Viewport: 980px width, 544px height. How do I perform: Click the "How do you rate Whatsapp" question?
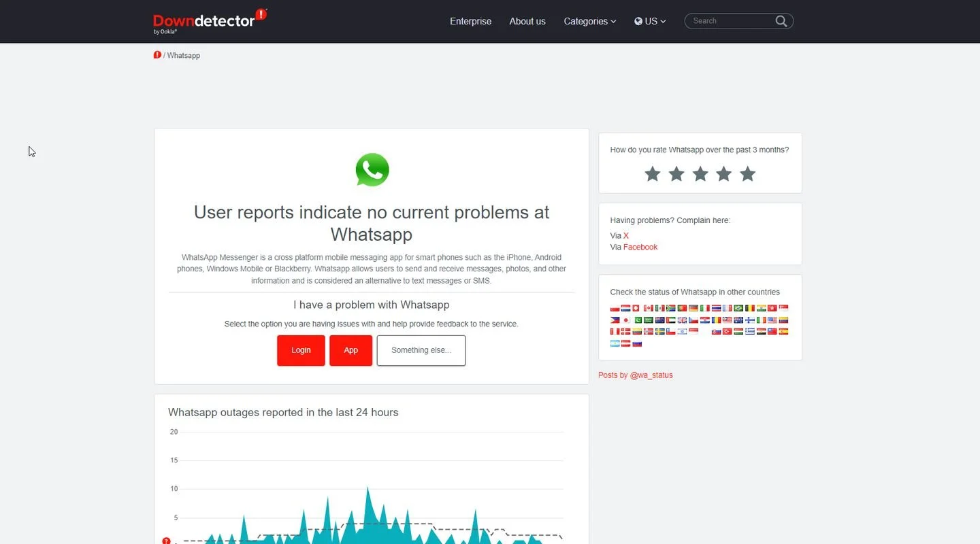pyautogui.click(x=700, y=150)
